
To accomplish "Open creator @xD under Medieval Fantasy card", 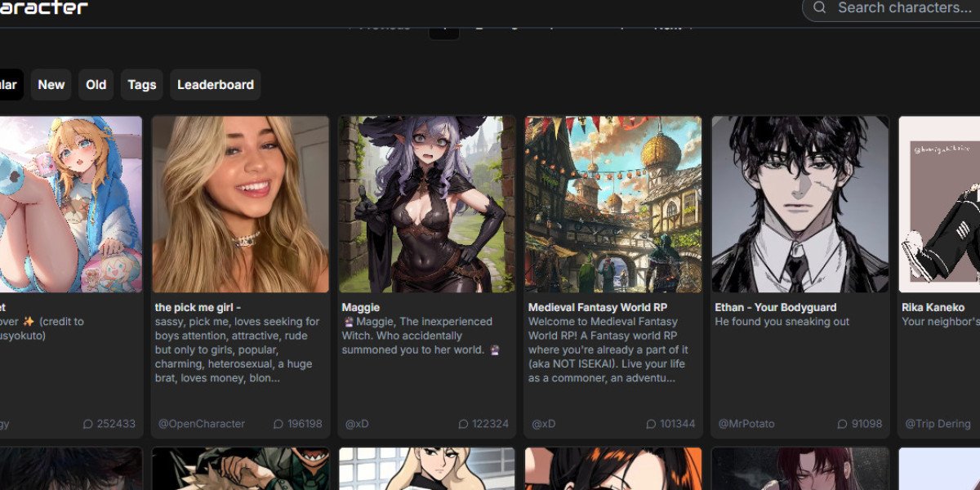I will (543, 424).
